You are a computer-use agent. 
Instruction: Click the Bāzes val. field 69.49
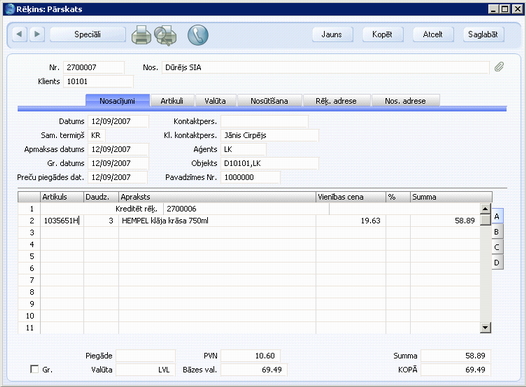pyautogui.click(x=254, y=370)
